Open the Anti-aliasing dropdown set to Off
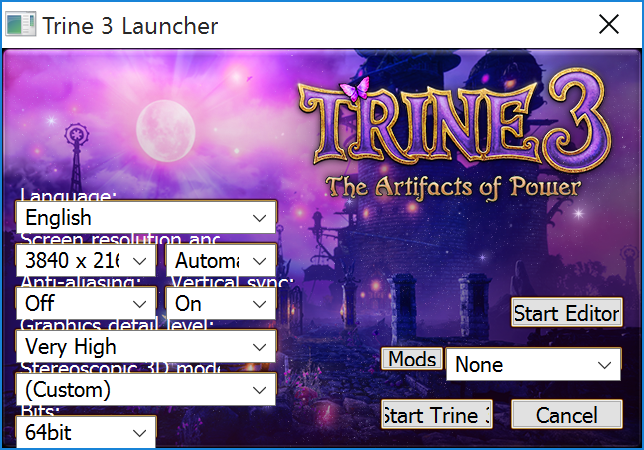This screenshot has height=450, width=644. coord(86,303)
